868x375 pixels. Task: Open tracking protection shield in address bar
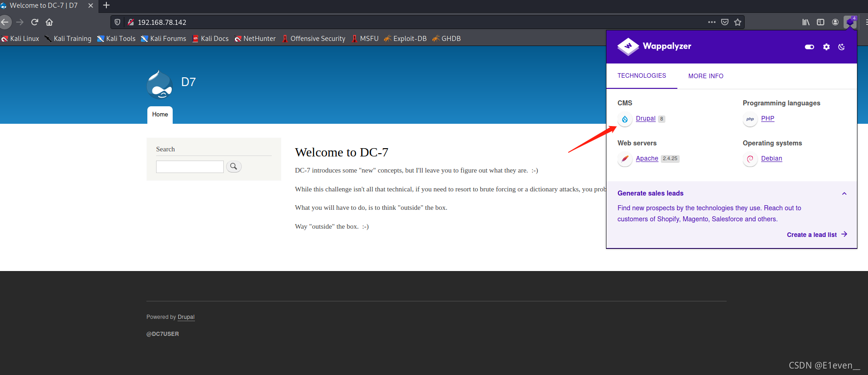coord(117,22)
